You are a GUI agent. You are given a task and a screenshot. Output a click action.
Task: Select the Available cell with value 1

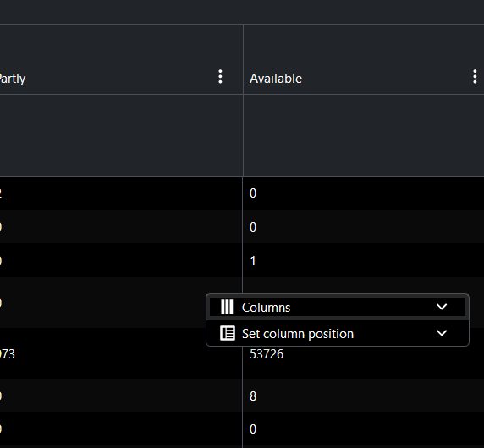tap(364, 260)
